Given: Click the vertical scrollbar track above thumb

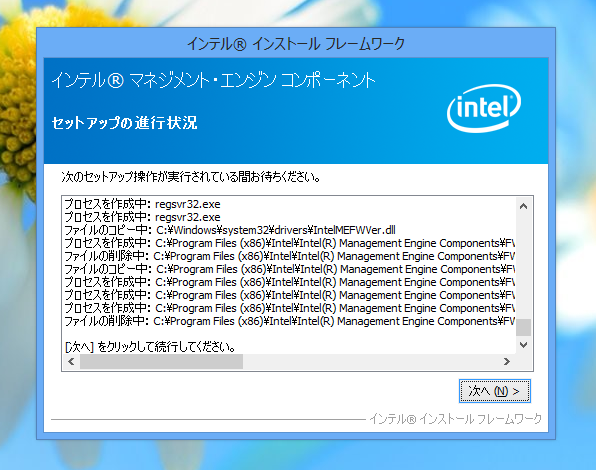Looking at the screenshot, I should click(x=523, y=266).
